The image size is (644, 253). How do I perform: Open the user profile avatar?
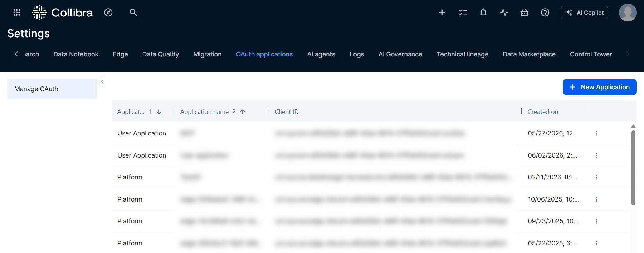click(628, 13)
